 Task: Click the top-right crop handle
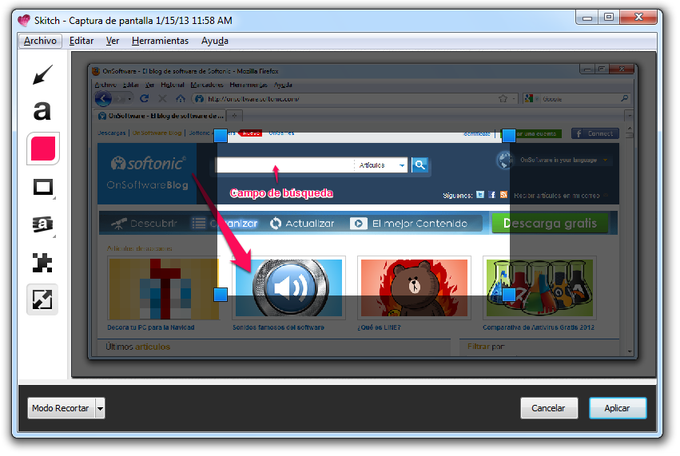pyautogui.click(x=509, y=135)
